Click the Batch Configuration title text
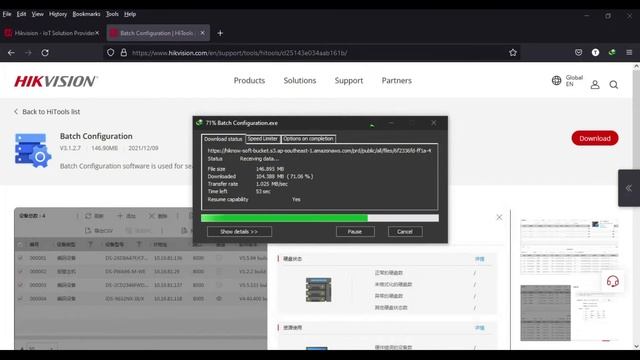Screen dimensions: 640x360 (96, 136)
